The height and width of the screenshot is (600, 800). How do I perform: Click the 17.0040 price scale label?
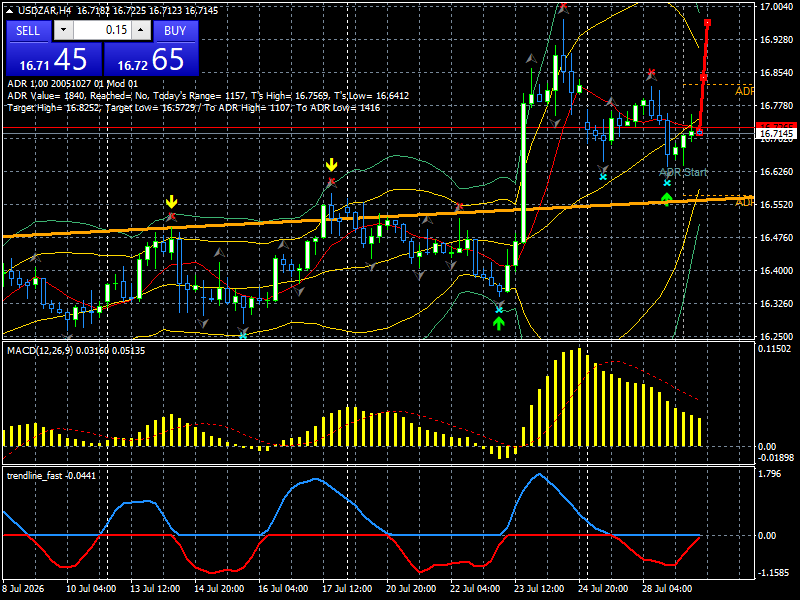777,7
